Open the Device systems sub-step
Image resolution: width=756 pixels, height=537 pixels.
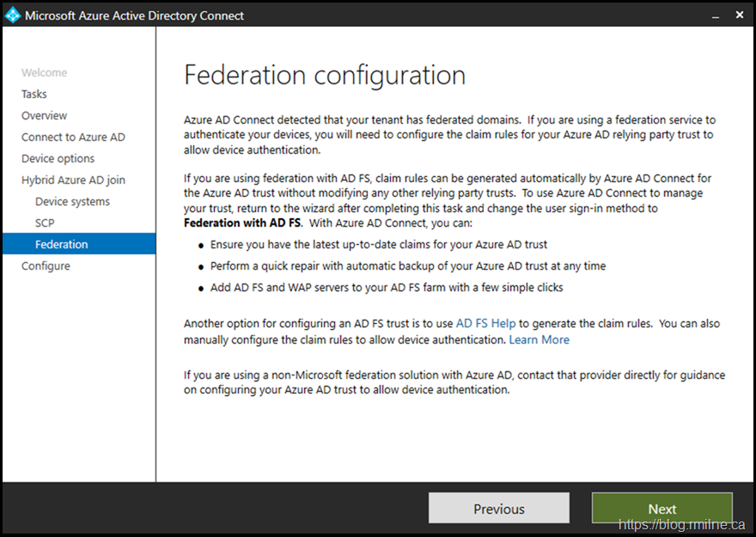[72, 202]
